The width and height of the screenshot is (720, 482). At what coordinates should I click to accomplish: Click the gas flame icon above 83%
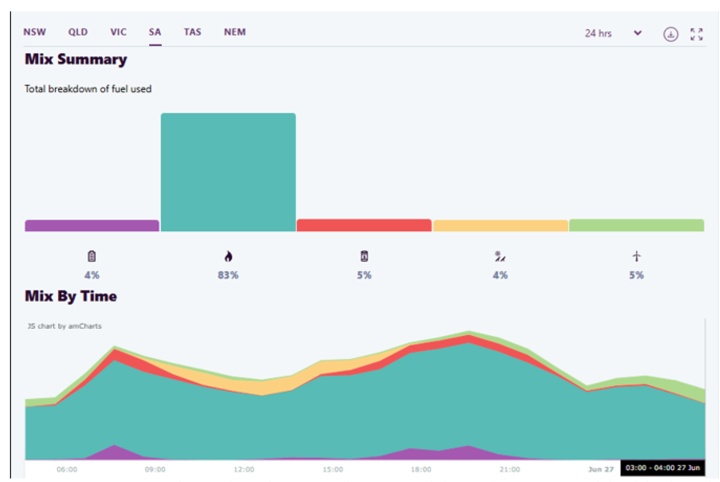(x=228, y=257)
